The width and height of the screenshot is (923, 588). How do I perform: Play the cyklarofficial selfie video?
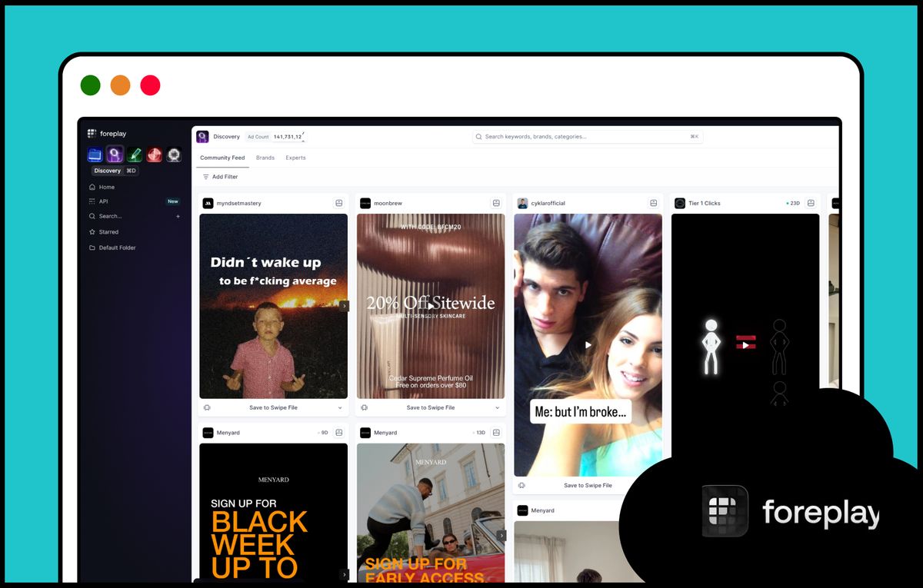(588, 345)
